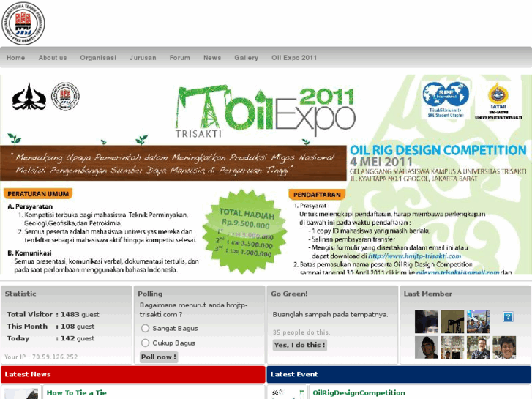Open the How To Tie a Tie article
The height and width of the screenshot is (399, 532).
pos(77,393)
